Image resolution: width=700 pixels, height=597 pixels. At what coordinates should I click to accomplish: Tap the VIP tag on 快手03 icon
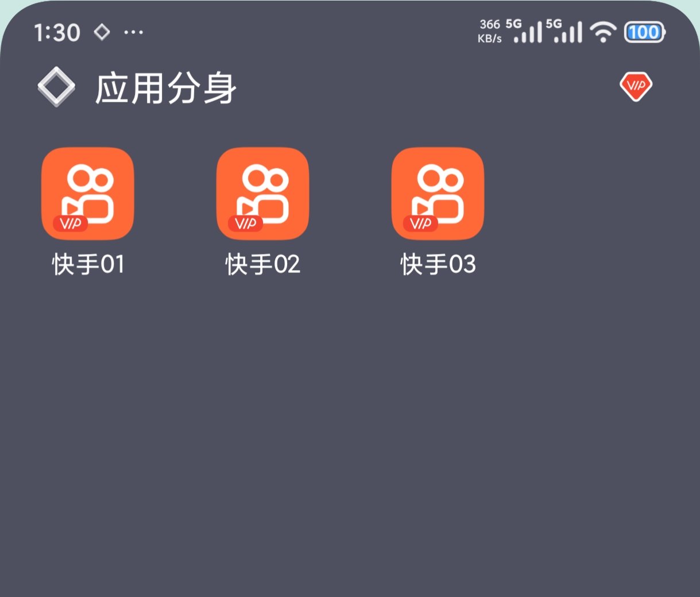pos(420,224)
